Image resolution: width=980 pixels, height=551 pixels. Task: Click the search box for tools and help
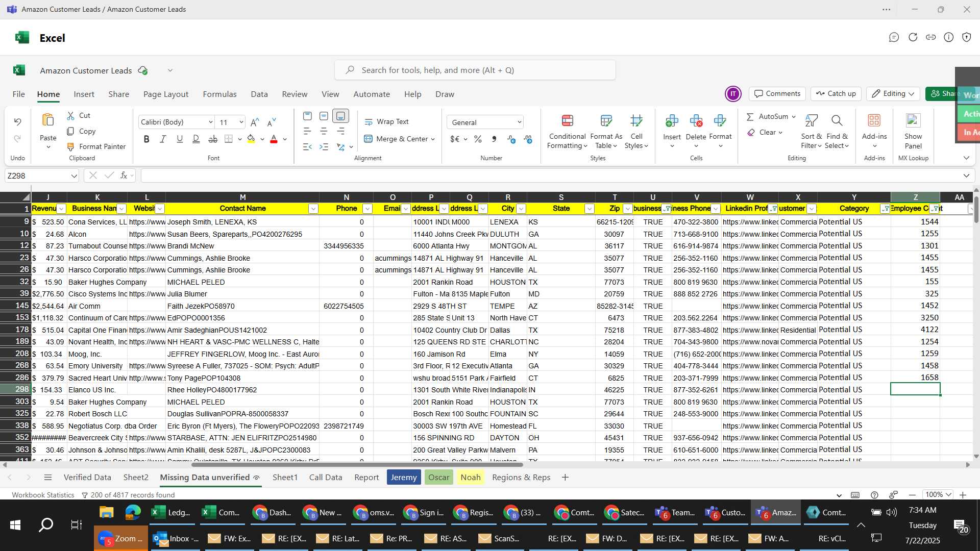(475, 70)
